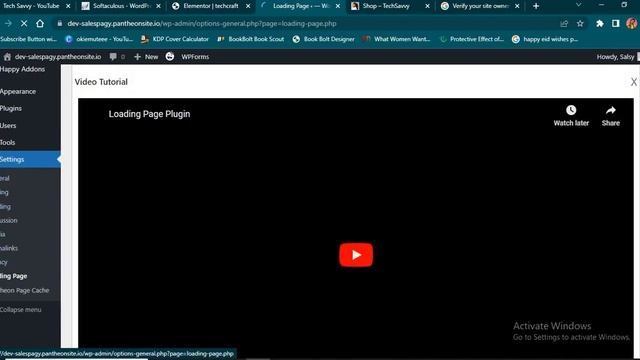Open the What Women Want bookmark
This screenshot has width=640, height=360.
[x=396, y=39]
